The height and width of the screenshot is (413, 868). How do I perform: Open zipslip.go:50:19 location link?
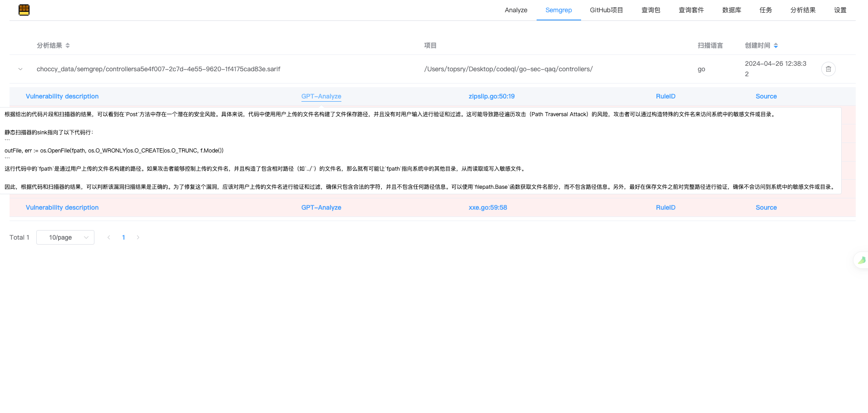coord(492,96)
